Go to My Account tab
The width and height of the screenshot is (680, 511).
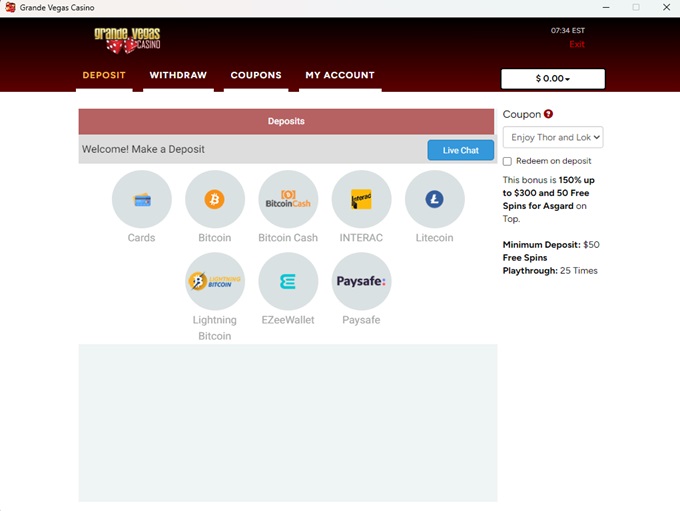(x=340, y=75)
